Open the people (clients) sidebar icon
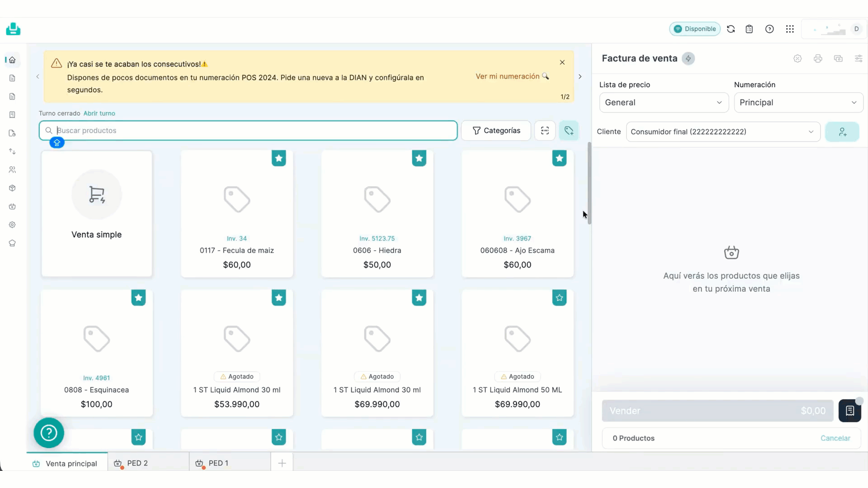 [x=12, y=170]
